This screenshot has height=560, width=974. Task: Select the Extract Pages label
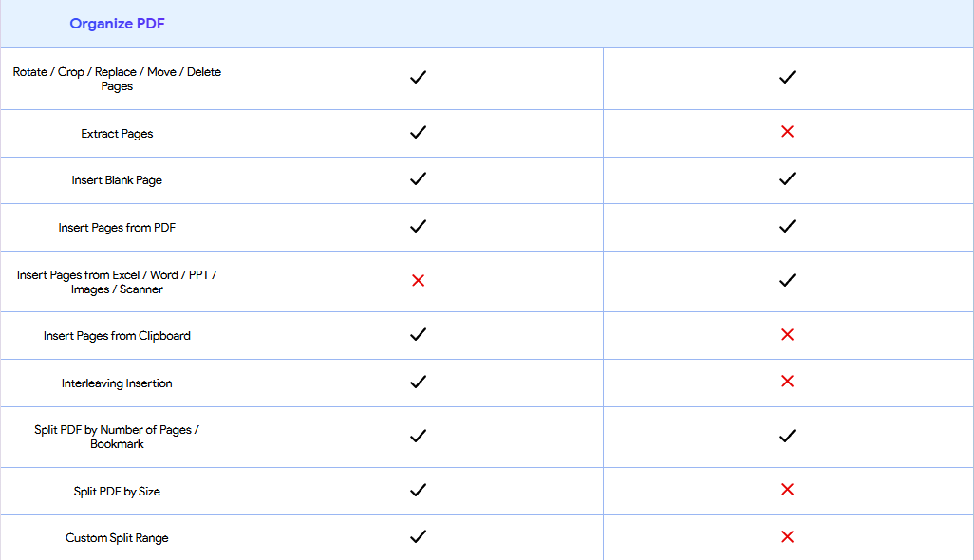tap(117, 134)
